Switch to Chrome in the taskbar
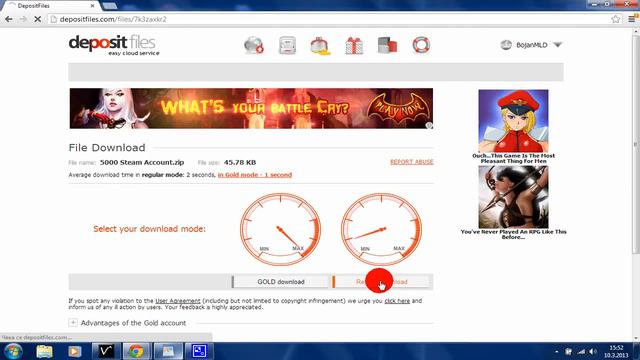 [x=136, y=351]
